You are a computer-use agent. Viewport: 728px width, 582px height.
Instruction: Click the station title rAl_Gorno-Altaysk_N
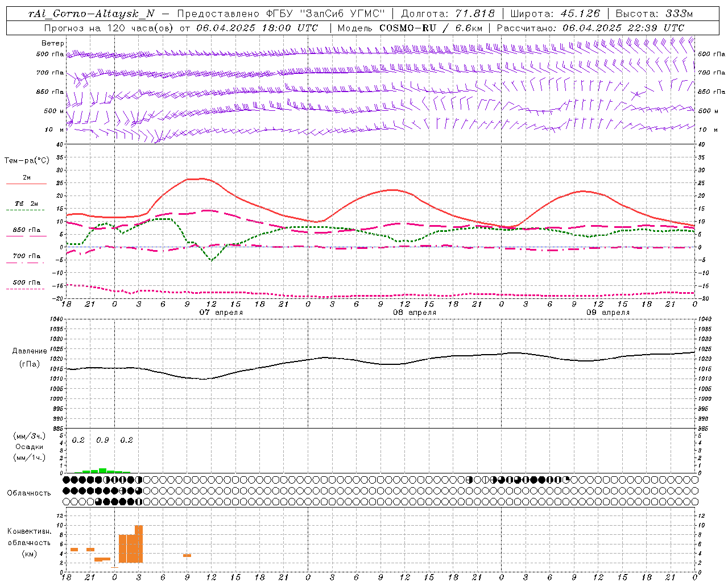(92, 14)
